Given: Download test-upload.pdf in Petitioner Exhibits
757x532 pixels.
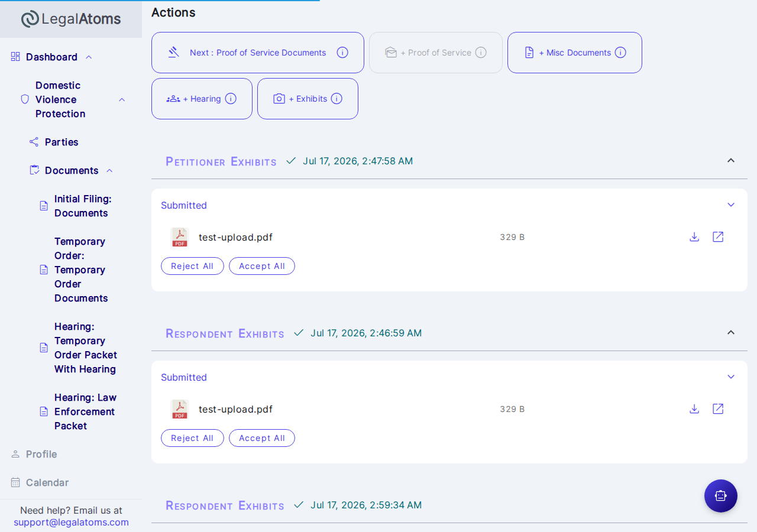Looking at the screenshot, I should [x=694, y=237].
